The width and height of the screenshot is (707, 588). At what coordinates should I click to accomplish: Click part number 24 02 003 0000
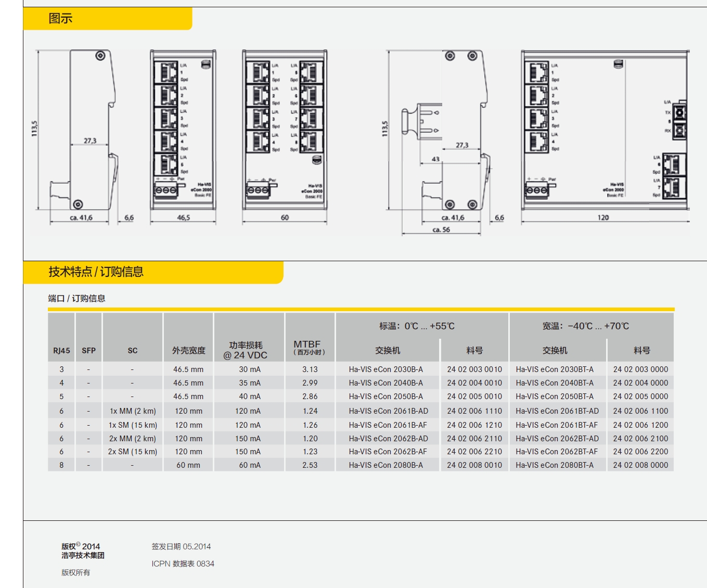tap(640, 369)
